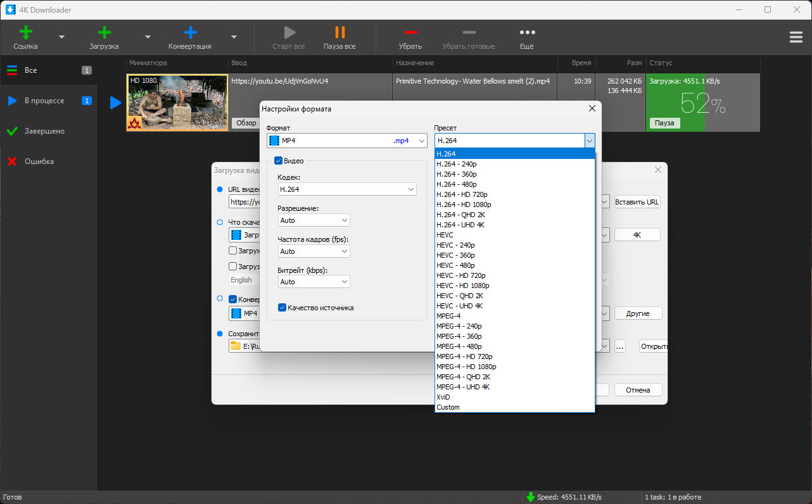Open the Формат MP4 dropdown
Image resolution: width=812 pixels, height=504 pixels.
(x=346, y=141)
